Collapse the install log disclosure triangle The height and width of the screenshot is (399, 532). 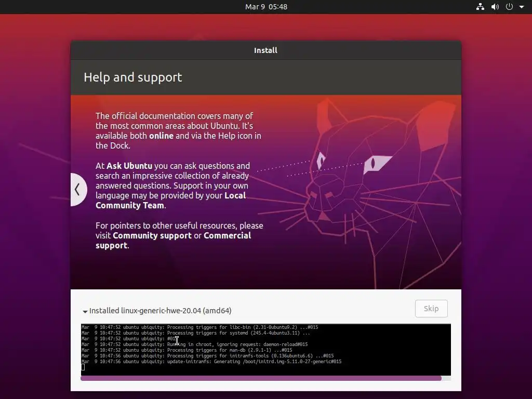[85, 311]
